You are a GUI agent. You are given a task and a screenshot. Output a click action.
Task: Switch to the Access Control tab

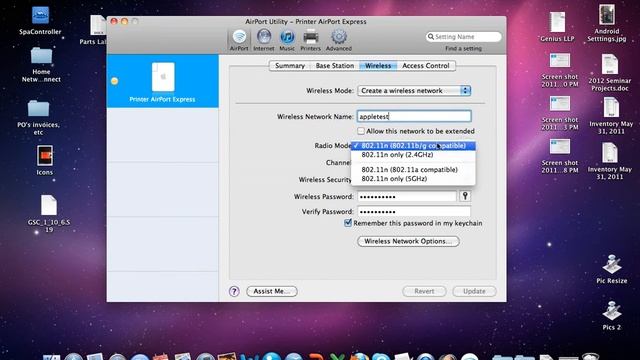click(426, 66)
